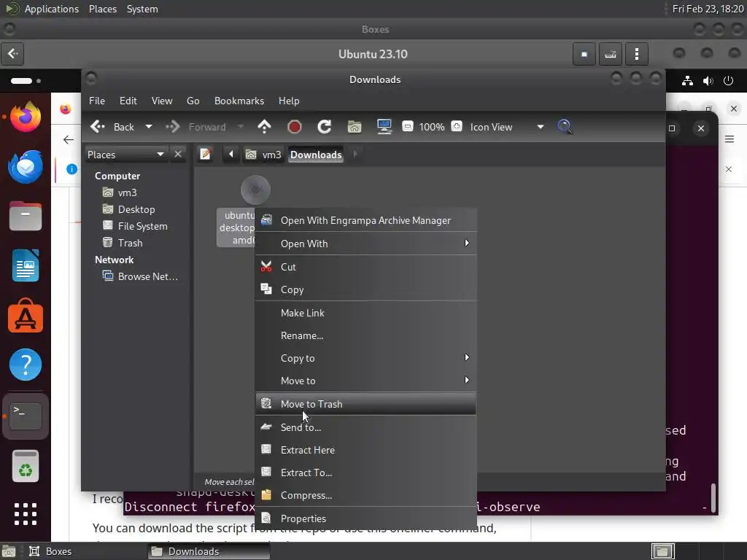The height and width of the screenshot is (560, 747).
Task: Open vm3 home in sidebar
Action: coord(127,192)
